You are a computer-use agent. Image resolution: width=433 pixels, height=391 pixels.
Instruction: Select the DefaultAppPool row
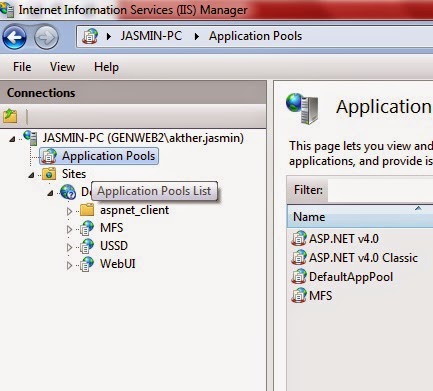click(x=351, y=277)
